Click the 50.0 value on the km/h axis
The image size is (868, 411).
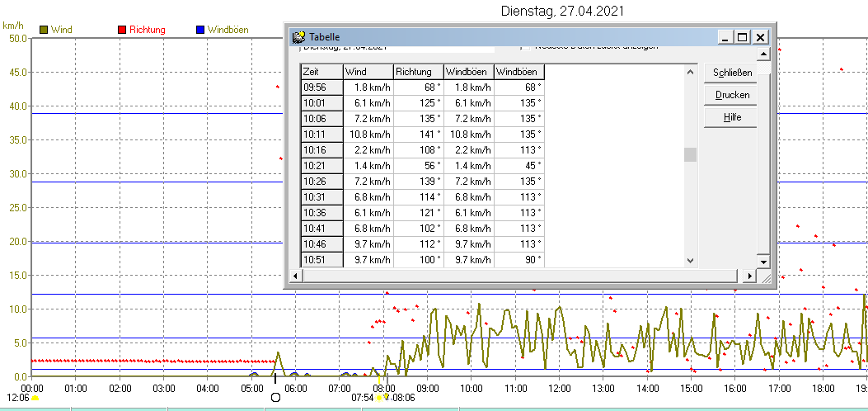tap(17, 38)
